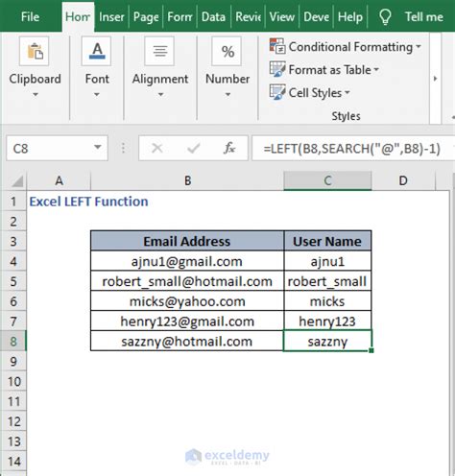Cancel formula entry with the X icon
Screen dimensions: 455x476
coord(157,148)
